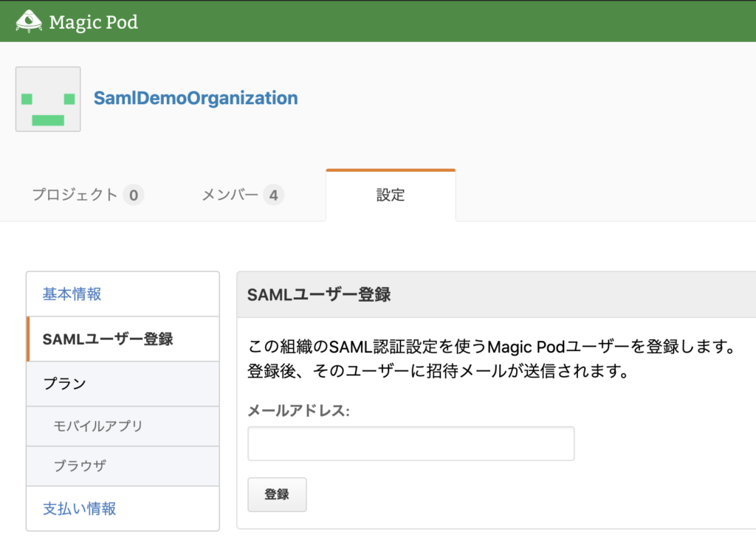Open モバイルアプリ plan sub-item

pos(123,426)
